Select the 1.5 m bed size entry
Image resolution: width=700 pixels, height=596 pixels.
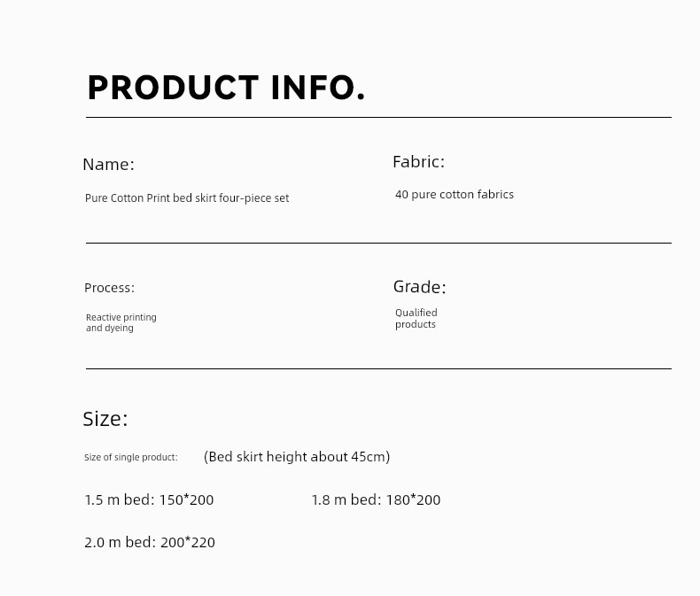[x=149, y=499]
